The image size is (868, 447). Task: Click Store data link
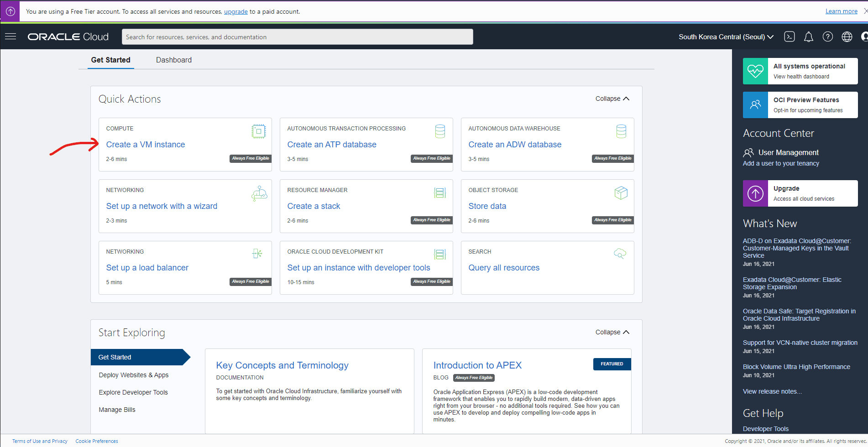(x=487, y=206)
